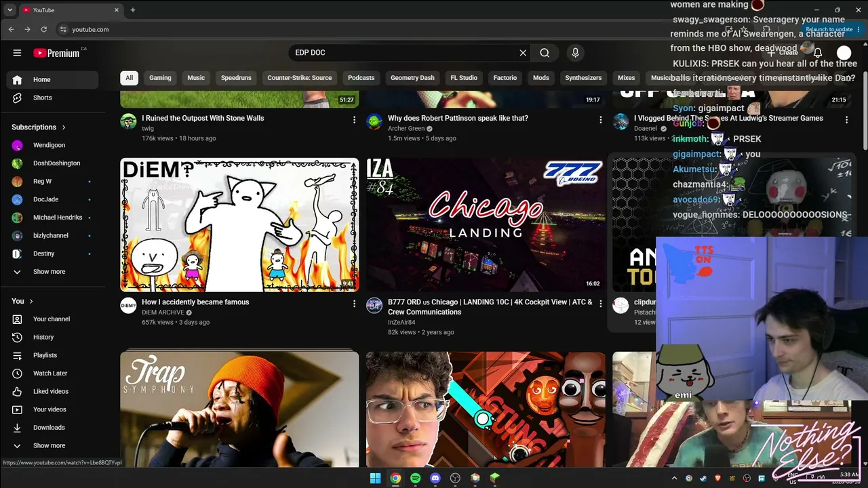The image size is (868, 488).
Task: Select the FL Studio filter chip
Action: (464, 78)
